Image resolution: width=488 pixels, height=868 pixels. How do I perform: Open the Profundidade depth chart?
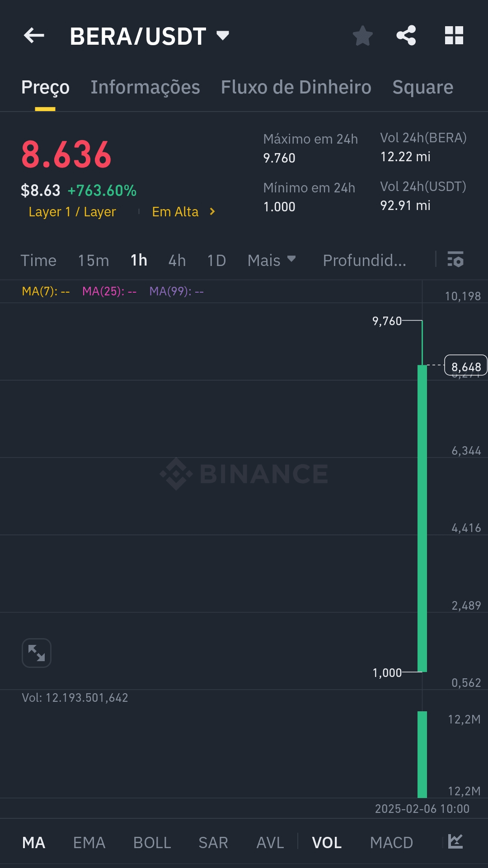[364, 261]
